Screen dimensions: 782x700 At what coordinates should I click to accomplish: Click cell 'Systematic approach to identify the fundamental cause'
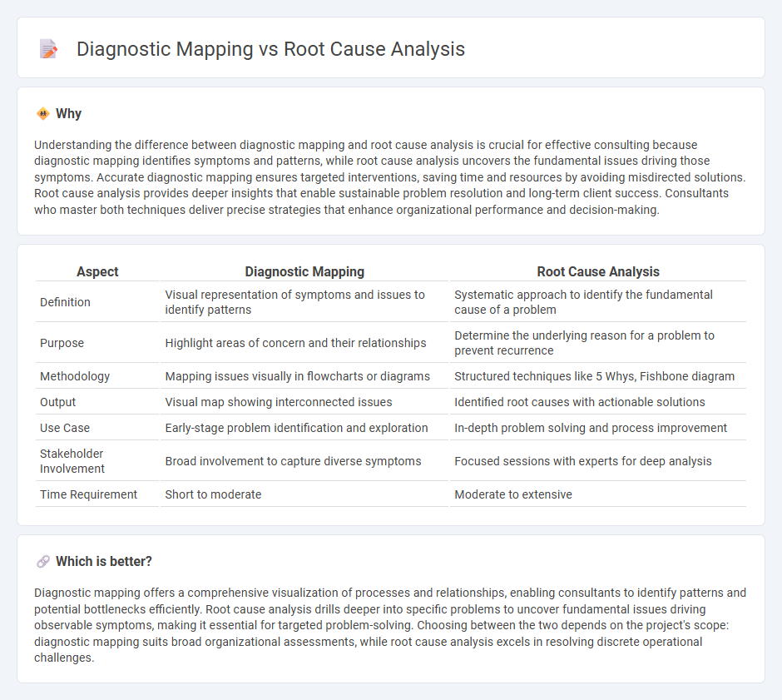pyautogui.click(x=598, y=302)
